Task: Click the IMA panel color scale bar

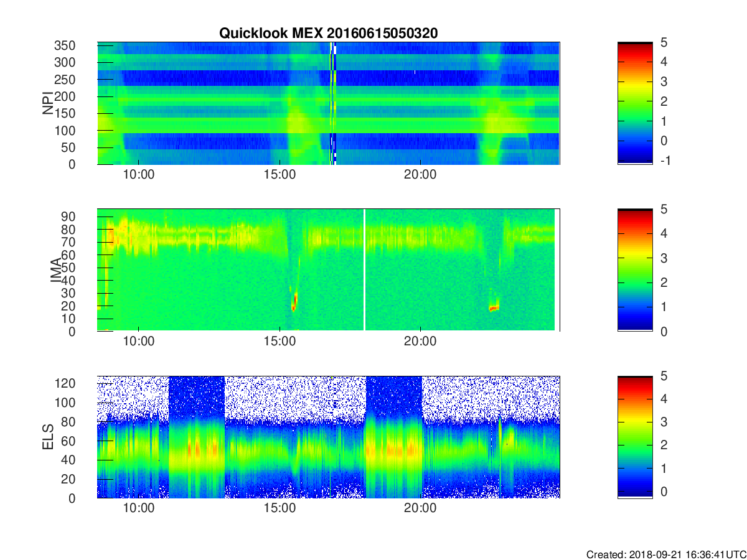Action: click(x=635, y=270)
